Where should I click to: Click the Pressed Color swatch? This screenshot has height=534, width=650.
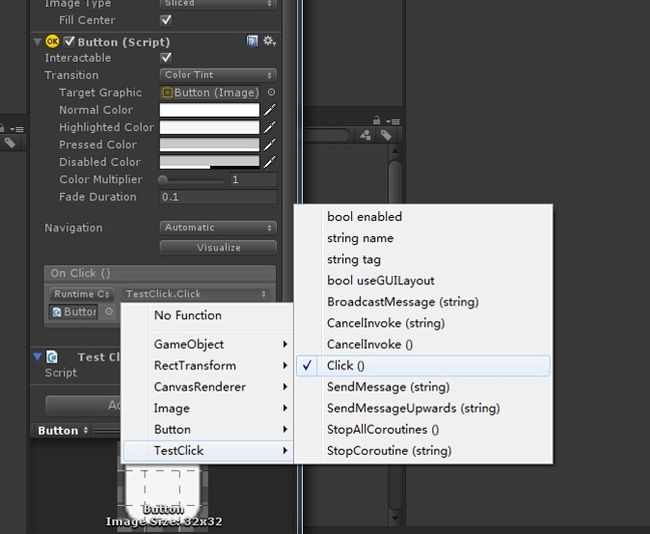[x=210, y=145]
